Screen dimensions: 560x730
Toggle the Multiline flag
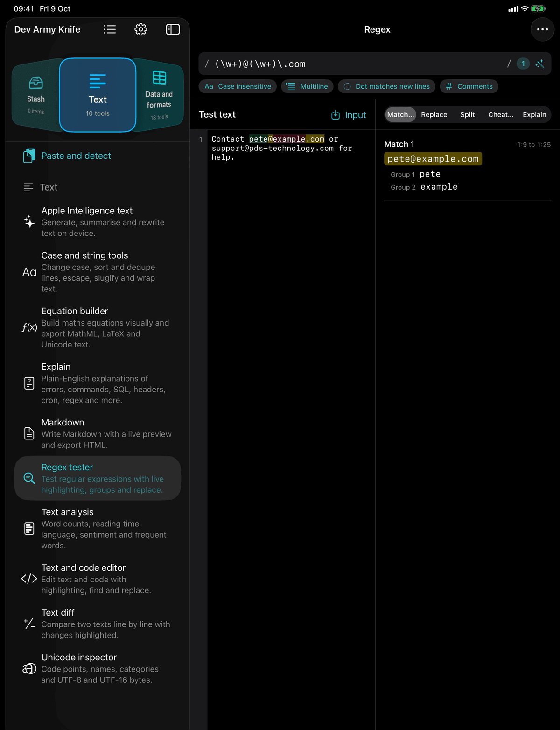tap(307, 86)
